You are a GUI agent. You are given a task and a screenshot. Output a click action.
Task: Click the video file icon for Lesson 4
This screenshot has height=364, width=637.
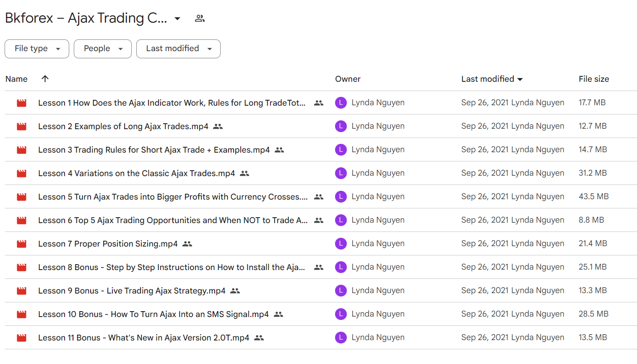click(x=21, y=173)
